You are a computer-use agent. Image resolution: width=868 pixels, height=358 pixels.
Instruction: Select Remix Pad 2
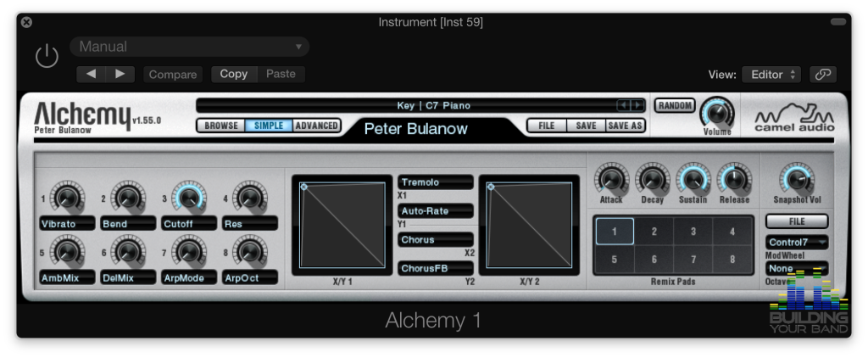click(654, 232)
